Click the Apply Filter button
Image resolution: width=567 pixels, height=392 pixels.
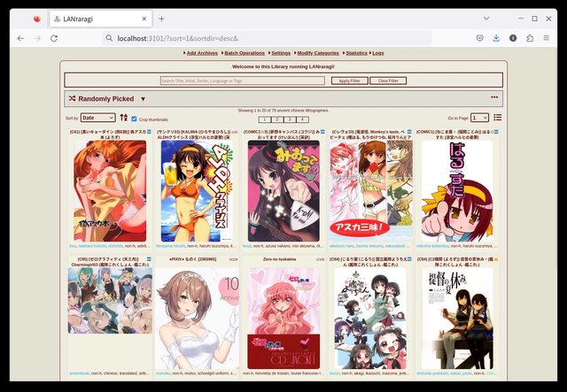349,81
